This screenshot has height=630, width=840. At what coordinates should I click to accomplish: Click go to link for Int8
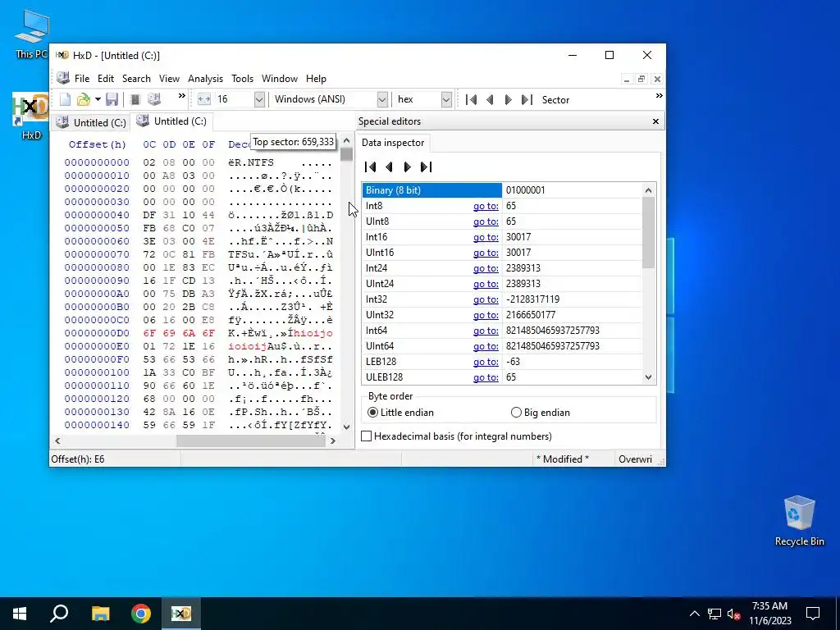486,206
